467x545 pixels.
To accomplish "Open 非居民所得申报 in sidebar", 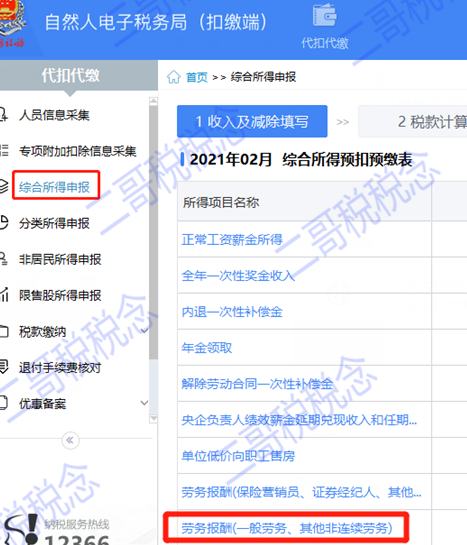I will [60, 259].
